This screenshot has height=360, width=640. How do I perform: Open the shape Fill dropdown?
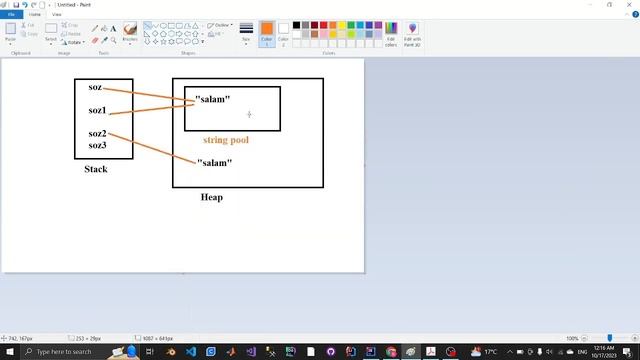point(217,34)
